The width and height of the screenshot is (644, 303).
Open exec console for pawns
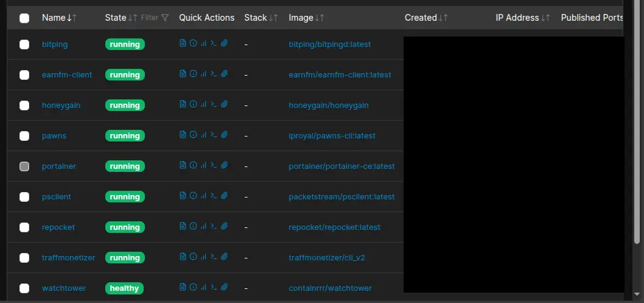(x=214, y=135)
